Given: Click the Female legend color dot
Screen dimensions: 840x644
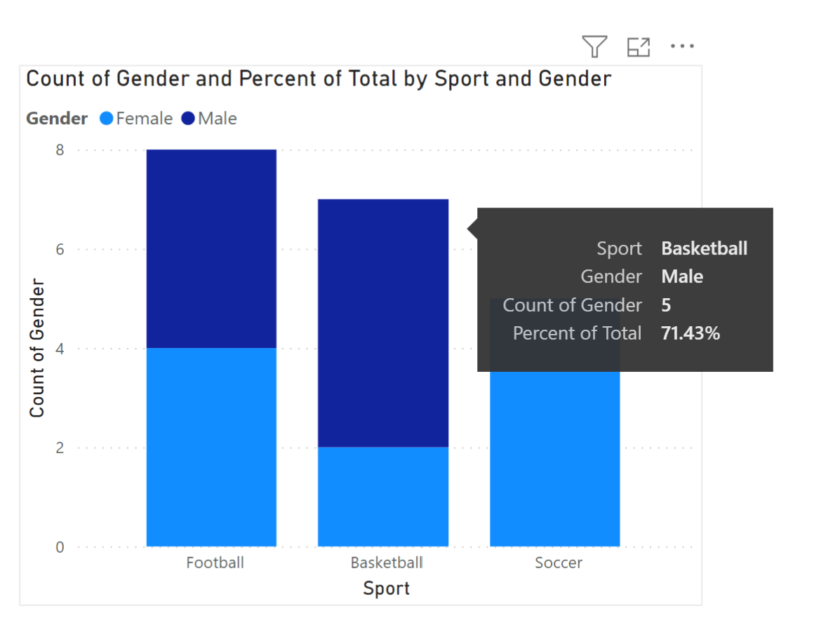Looking at the screenshot, I should click(x=107, y=119).
